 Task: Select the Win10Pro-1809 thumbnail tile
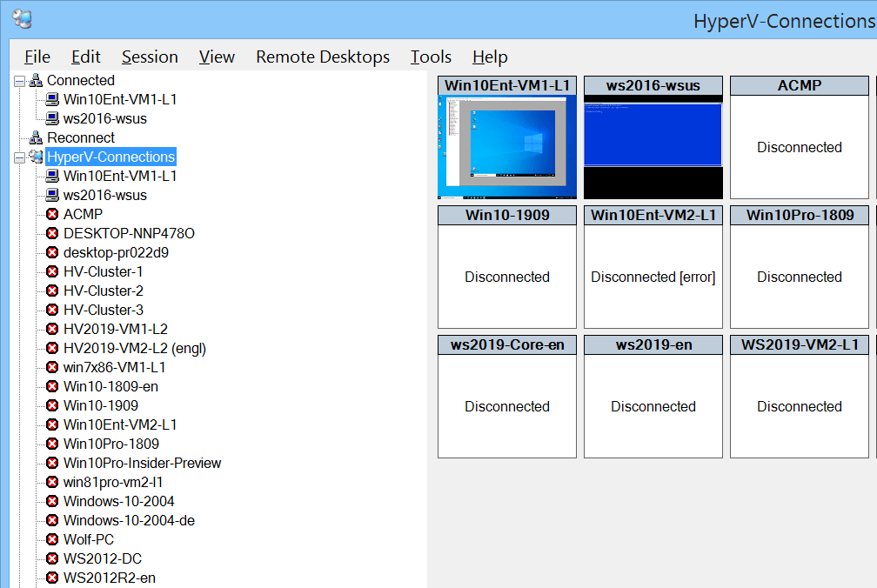(x=800, y=267)
